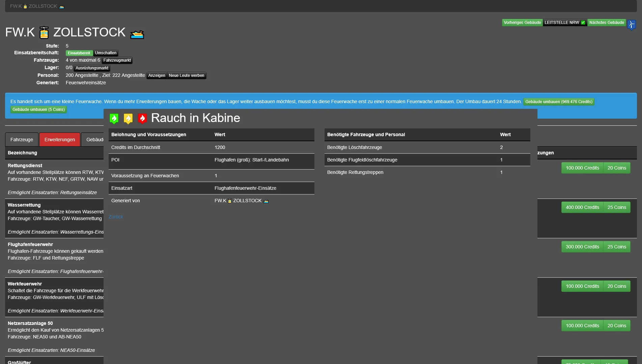Screen dimensions: 642x364
Task: Go to Nächstes Gebäude
Action: point(606,23)
